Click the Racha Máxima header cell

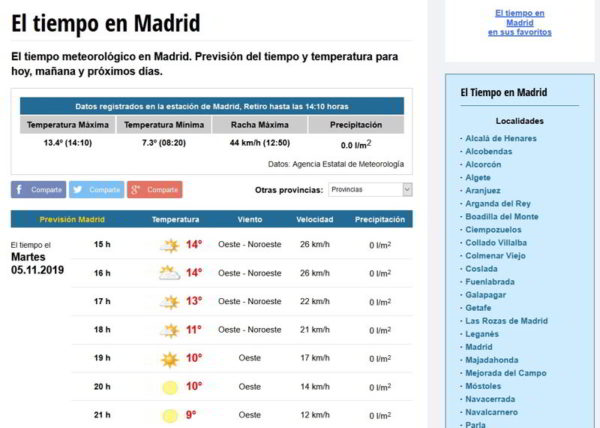[260, 125]
